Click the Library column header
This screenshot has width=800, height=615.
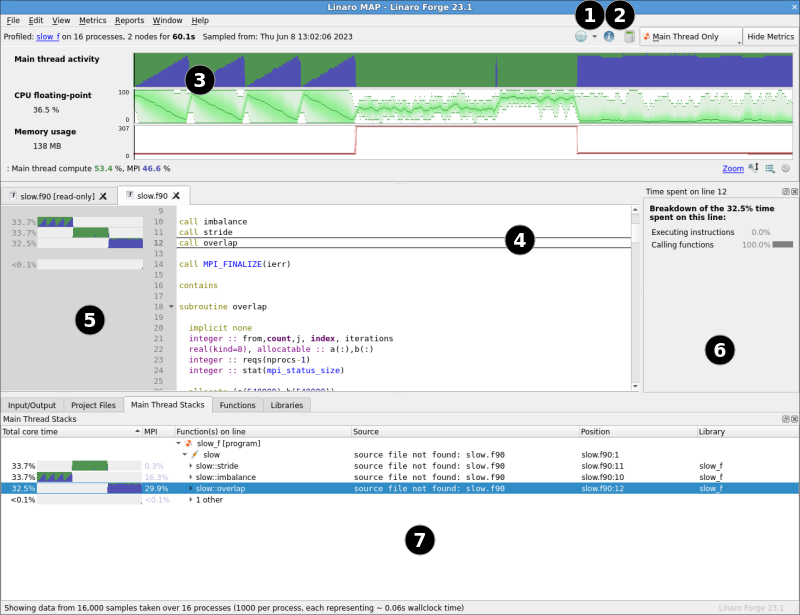pos(748,432)
